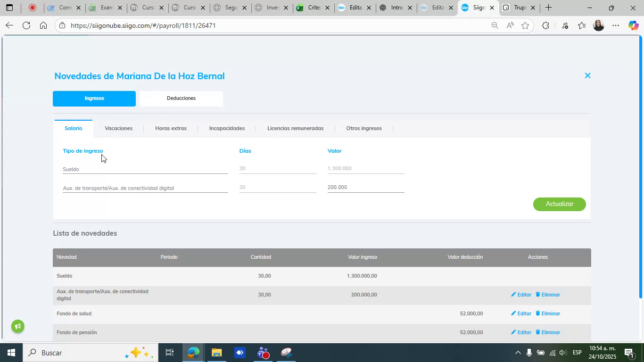Switch to the Ingresos tab
This screenshot has height=362, width=644.
point(94,99)
